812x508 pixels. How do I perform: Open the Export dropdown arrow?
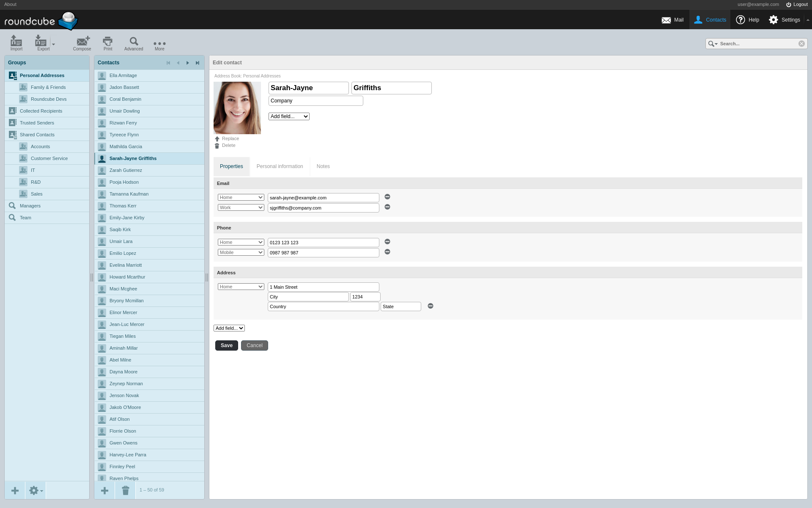[53, 44]
